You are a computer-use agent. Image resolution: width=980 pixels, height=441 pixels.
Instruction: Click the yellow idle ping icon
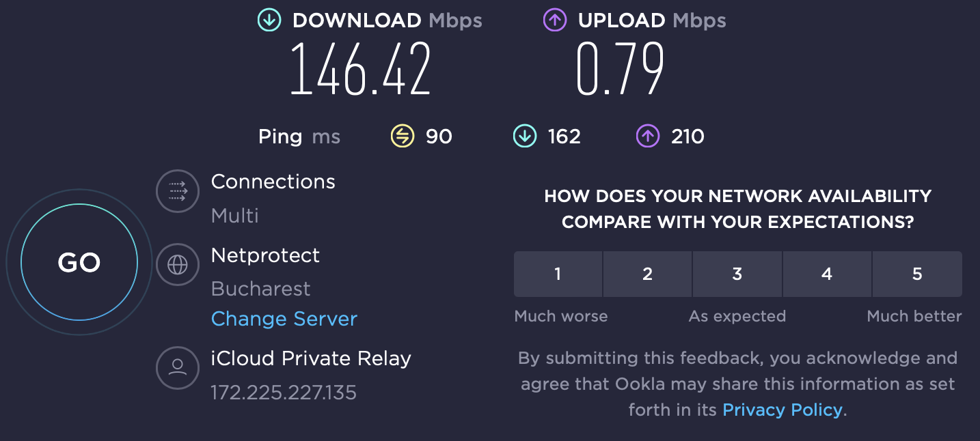coord(402,137)
